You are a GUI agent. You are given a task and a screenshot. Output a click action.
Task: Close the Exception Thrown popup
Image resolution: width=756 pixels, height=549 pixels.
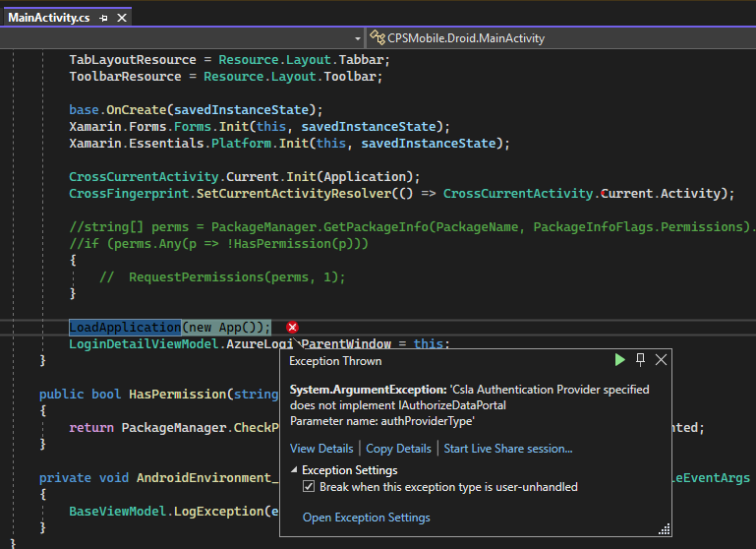coord(661,359)
